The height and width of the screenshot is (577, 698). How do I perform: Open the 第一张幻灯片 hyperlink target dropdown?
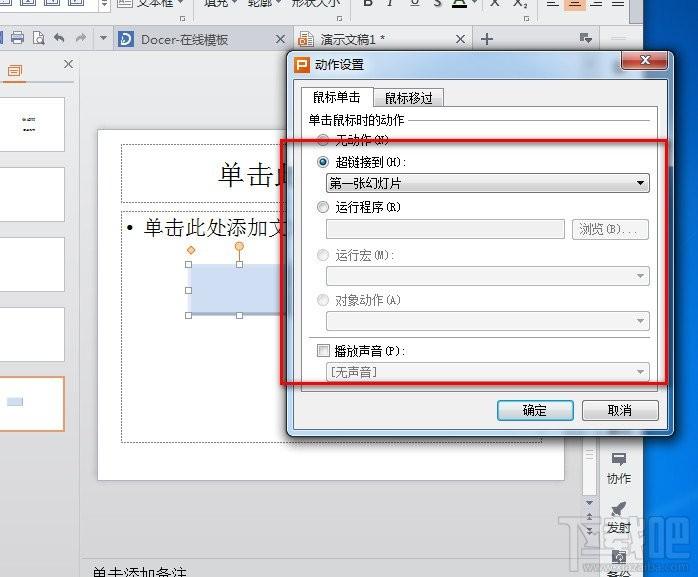[x=488, y=183]
